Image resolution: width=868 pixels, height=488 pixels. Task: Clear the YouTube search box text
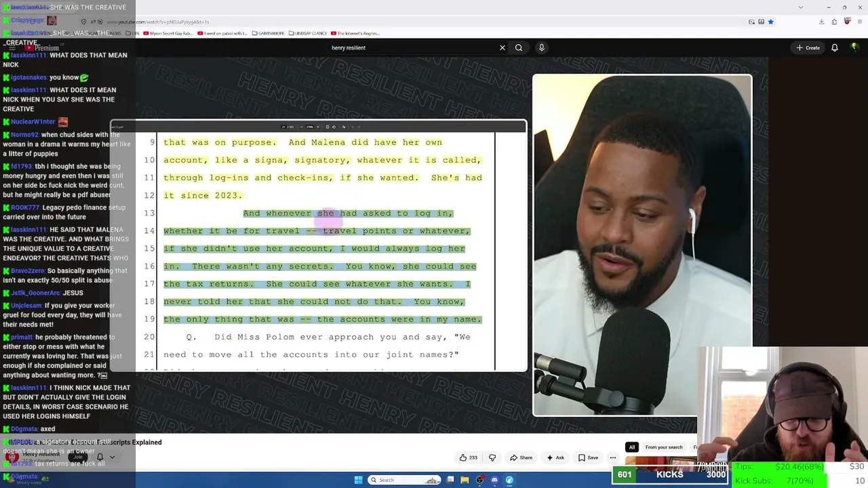(x=502, y=47)
